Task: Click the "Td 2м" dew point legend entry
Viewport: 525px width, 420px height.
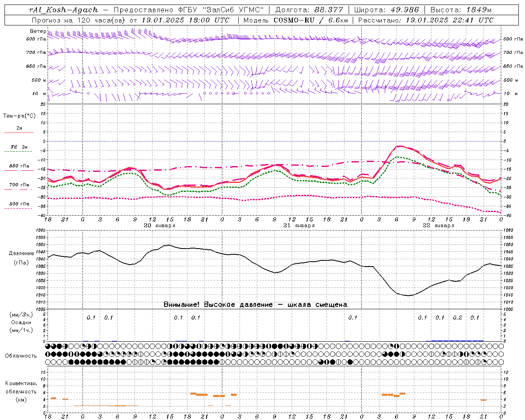Action: click(19, 147)
